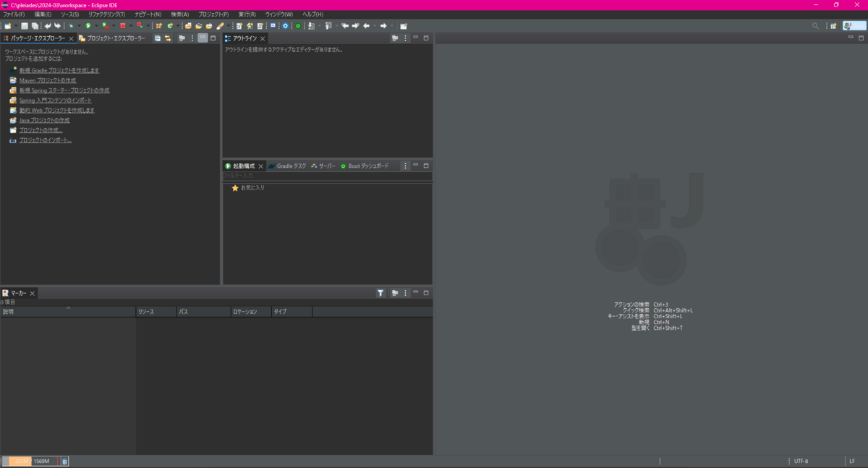Open the Outline view menu (three dots)
The image size is (868, 468).
pos(405,38)
